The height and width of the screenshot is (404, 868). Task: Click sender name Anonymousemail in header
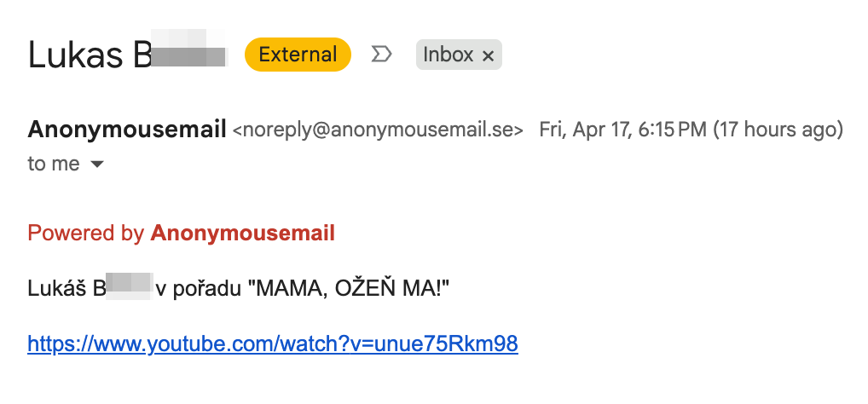click(x=127, y=130)
